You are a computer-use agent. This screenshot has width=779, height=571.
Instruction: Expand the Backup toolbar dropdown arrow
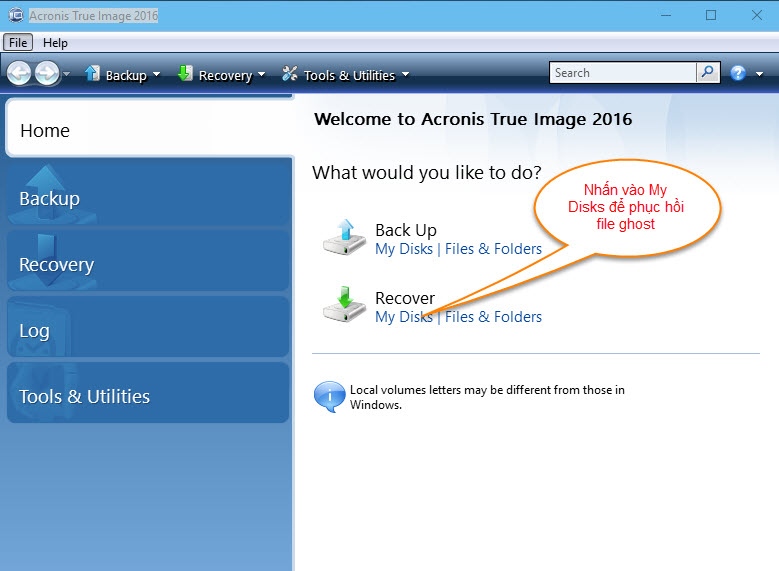[156, 75]
